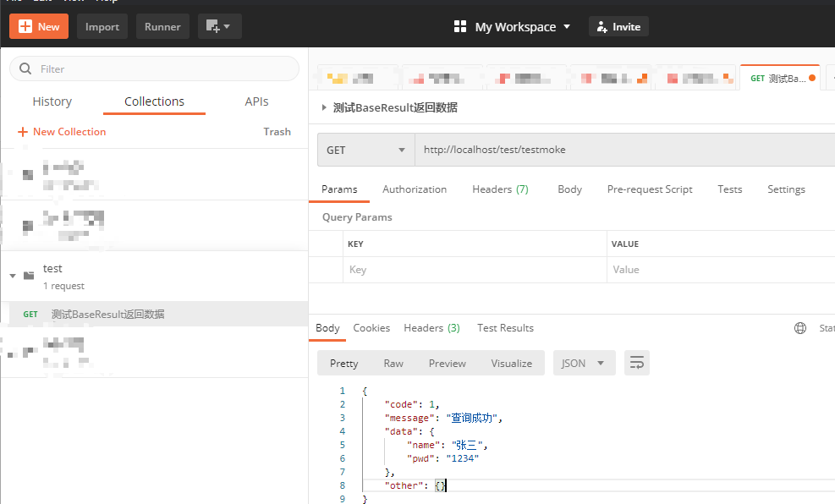
Task: Switch to the Authorization tab
Action: click(415, 189)
